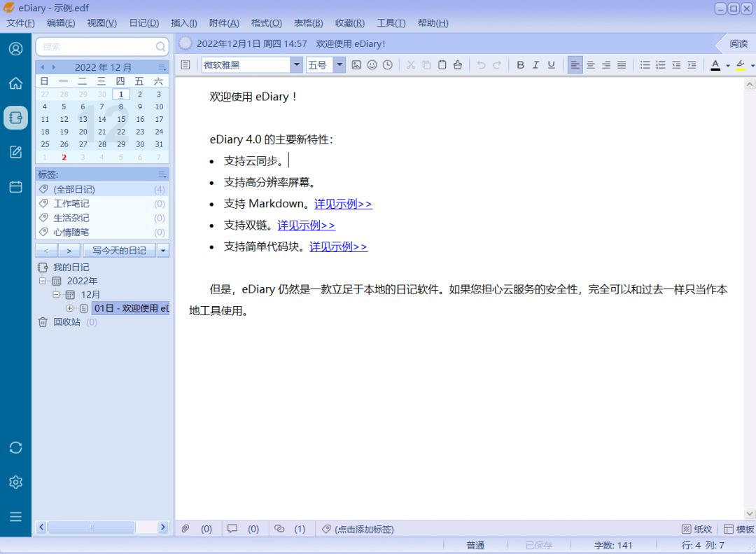Open 支持双链 详见示例>> link

(306, 225)
